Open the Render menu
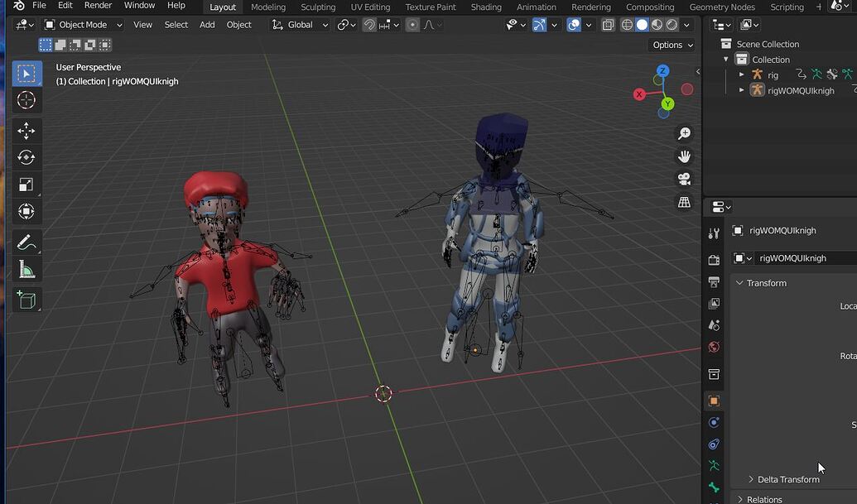This screenshot has height=504, width=857. [x=98, y=6]
